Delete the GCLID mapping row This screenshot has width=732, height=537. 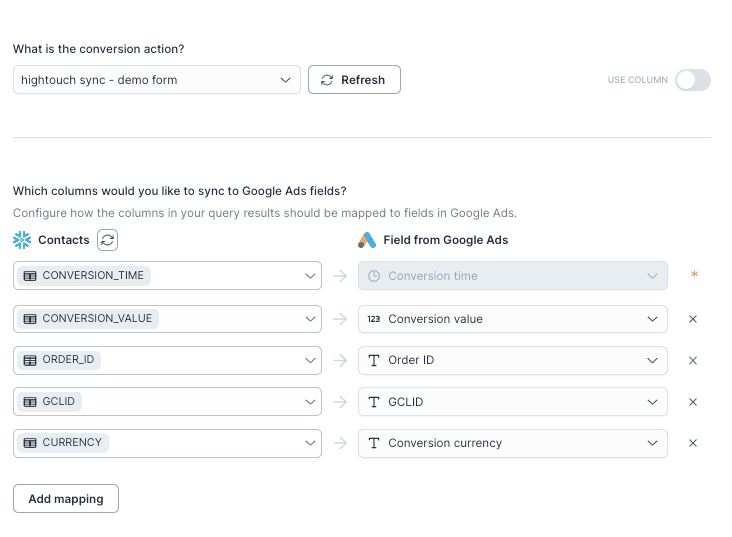tap(693, 402)
